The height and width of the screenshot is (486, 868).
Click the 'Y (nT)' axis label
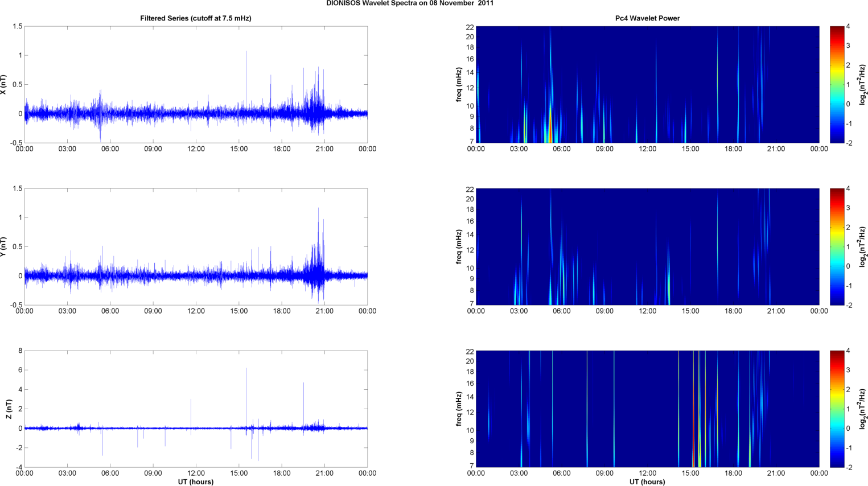click(x=4, y=246)
